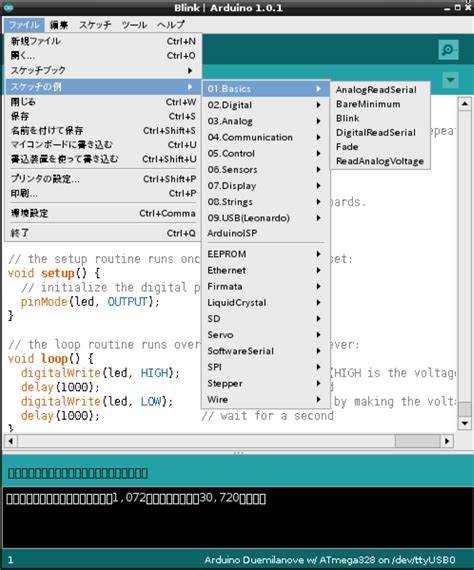The height and width of the screenshot is (570, 474).
Task: Expand the EEPROM library examples
Action: 266,254
